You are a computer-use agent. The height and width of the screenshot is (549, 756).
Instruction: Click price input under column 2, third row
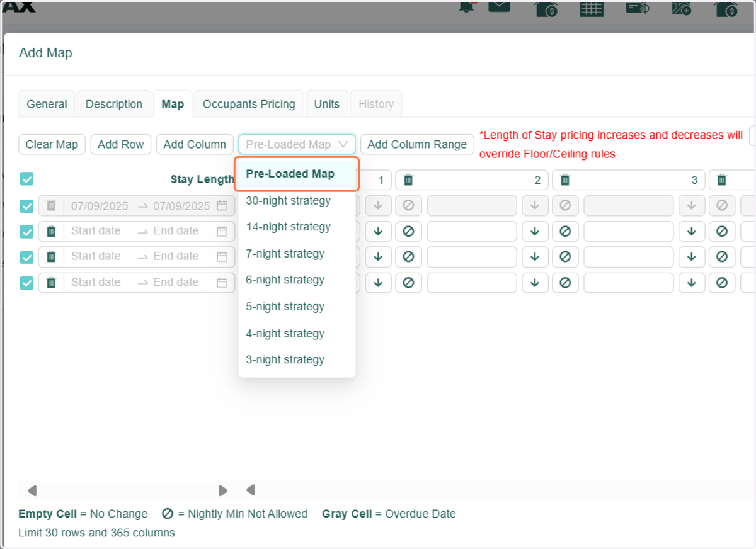pos(472,257)
